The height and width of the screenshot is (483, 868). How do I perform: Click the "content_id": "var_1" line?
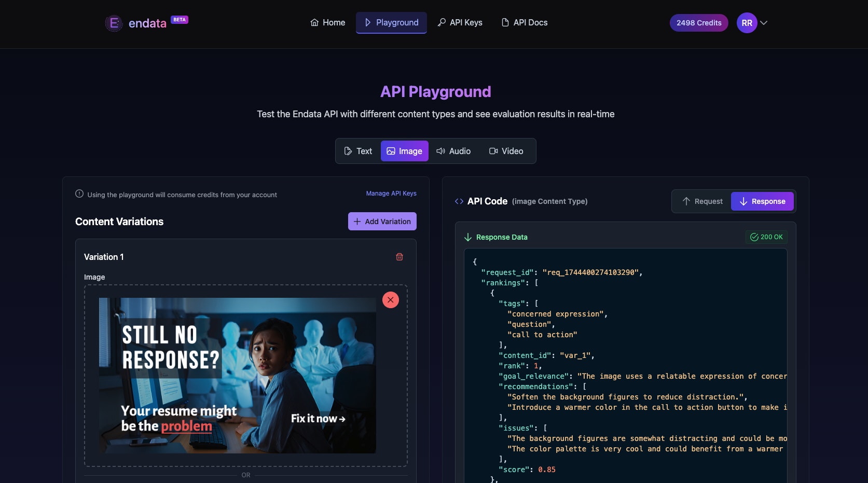546,355
